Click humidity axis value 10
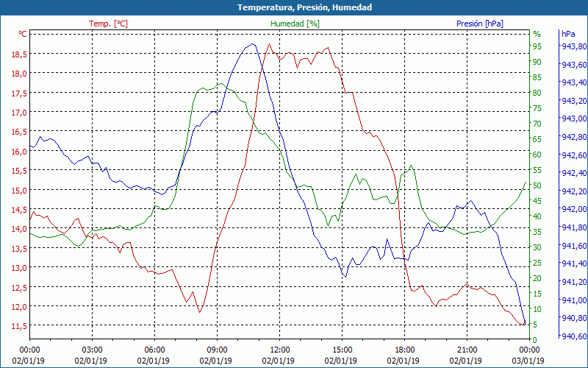The width and height of the screenshot is (588, 368). (537, 309)
